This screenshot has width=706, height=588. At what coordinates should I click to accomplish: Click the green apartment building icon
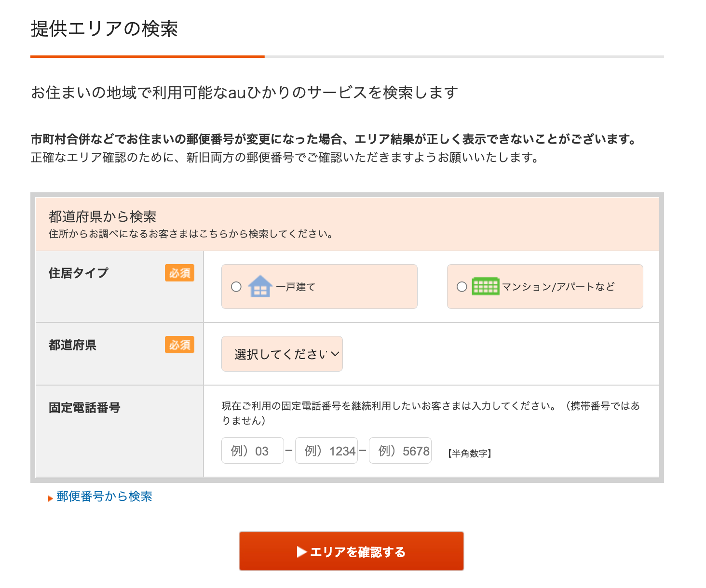[x=486, y=286]
